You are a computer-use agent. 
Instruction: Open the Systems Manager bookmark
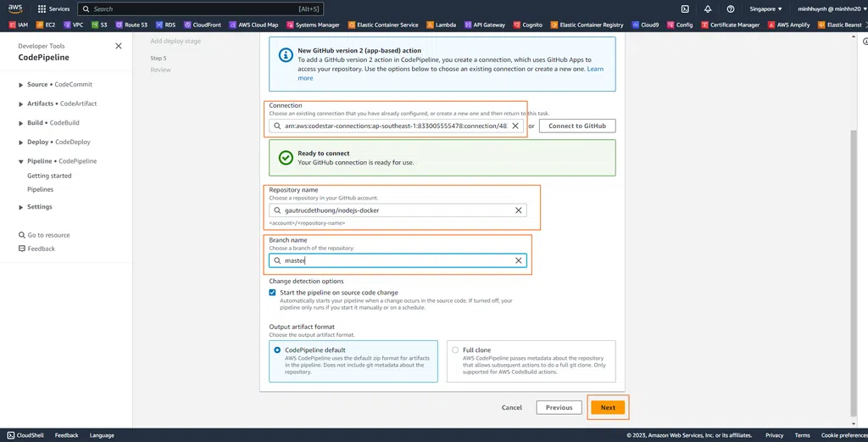click(313, 25)
